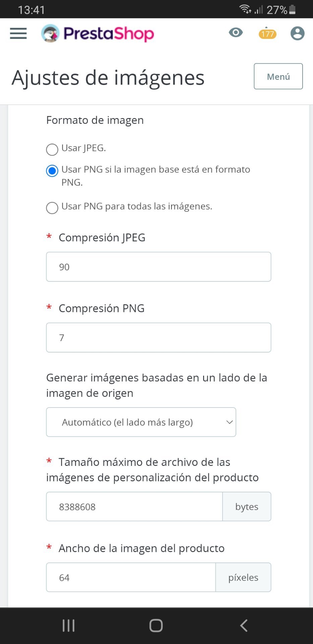313x644 pixels.
Task: Open the hamburger navigation menu
Action: pos(18,34)
